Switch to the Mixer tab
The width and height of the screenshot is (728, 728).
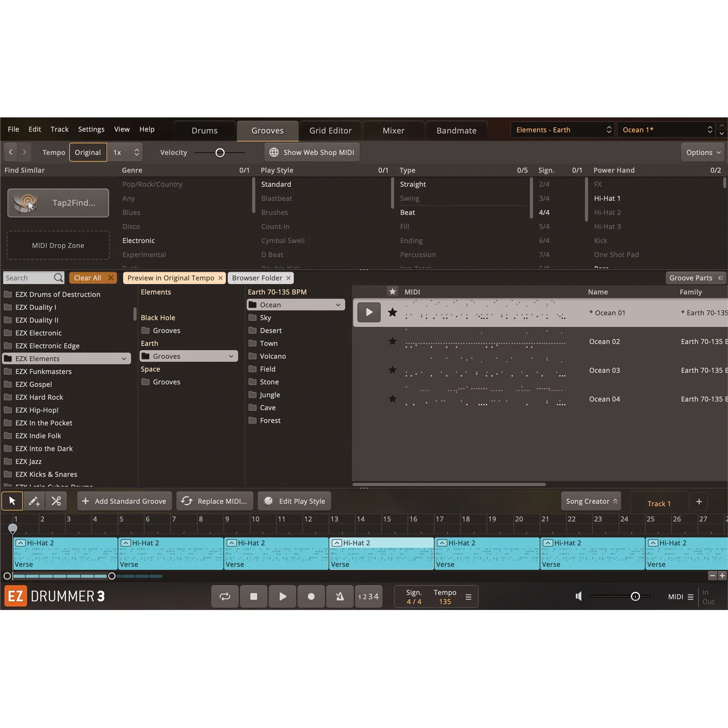(x=394, y=131)
